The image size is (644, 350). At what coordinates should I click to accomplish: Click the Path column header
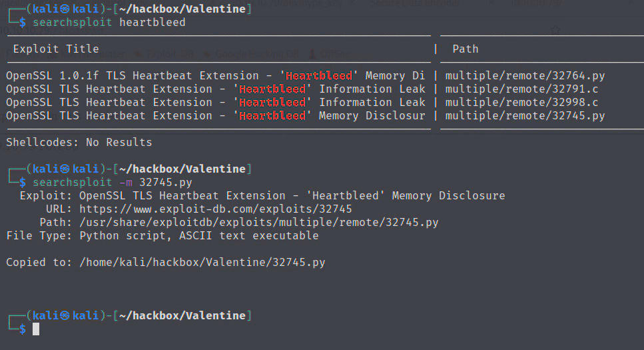465,49
